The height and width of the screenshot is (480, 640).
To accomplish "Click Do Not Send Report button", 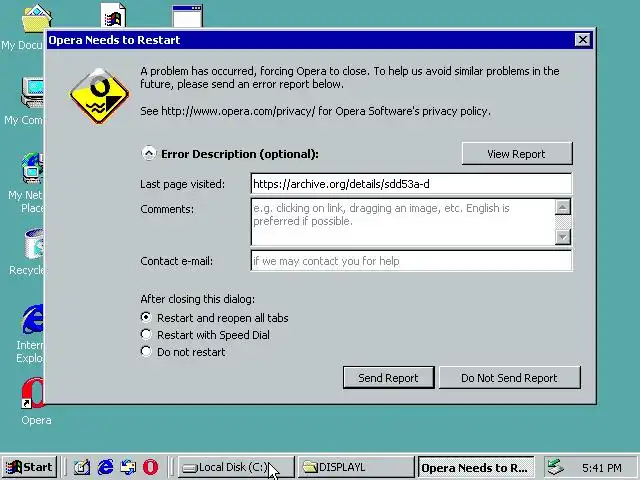I will pos(509,378).
